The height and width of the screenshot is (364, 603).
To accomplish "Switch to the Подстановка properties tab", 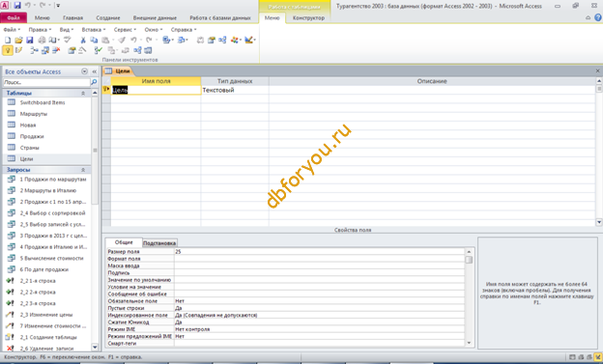I will (159, 243).
